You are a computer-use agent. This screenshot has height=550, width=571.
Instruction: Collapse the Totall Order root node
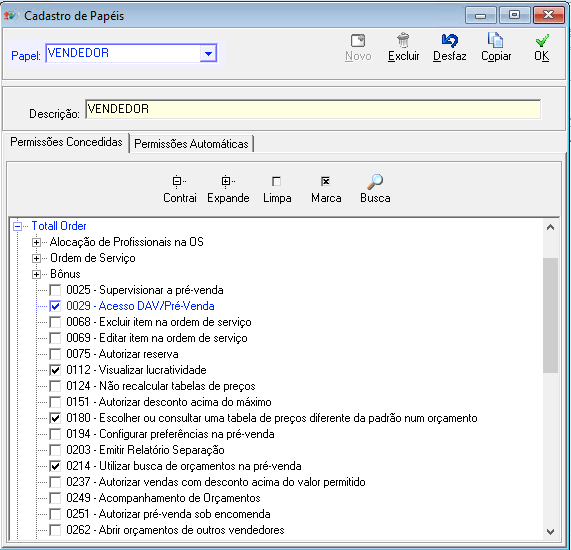pos(17,226)
